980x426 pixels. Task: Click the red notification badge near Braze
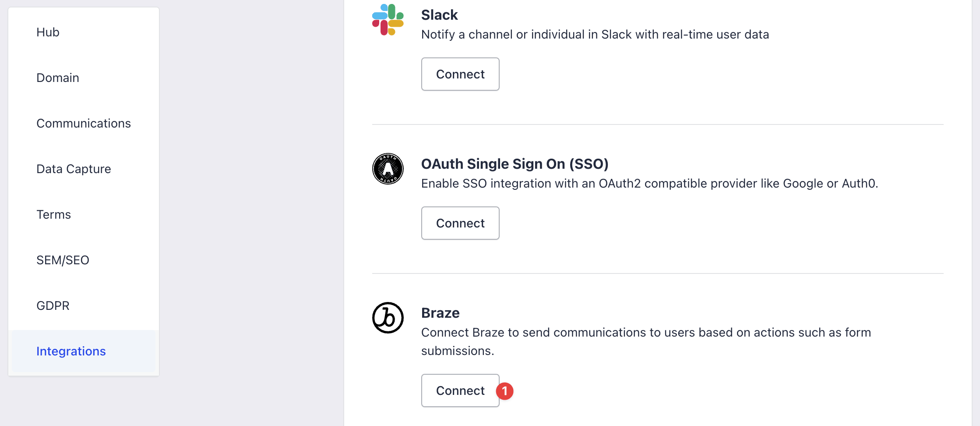(x=504, y=391)
